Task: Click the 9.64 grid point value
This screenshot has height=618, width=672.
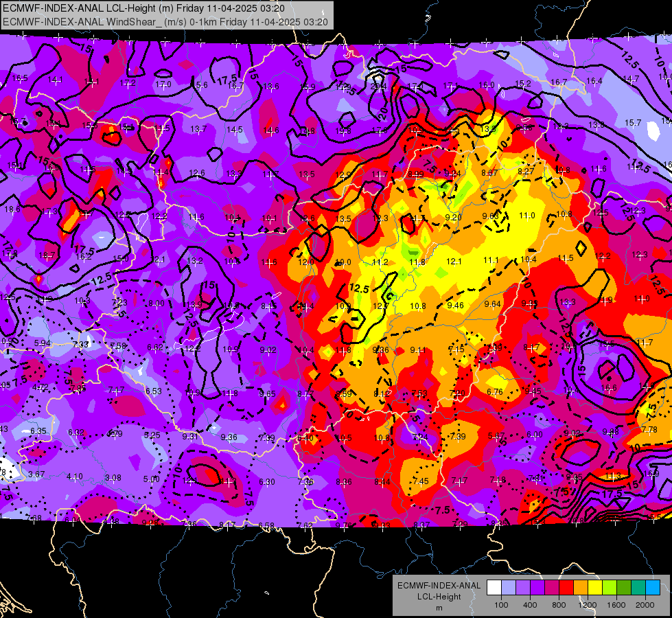Action: [492, 304]
